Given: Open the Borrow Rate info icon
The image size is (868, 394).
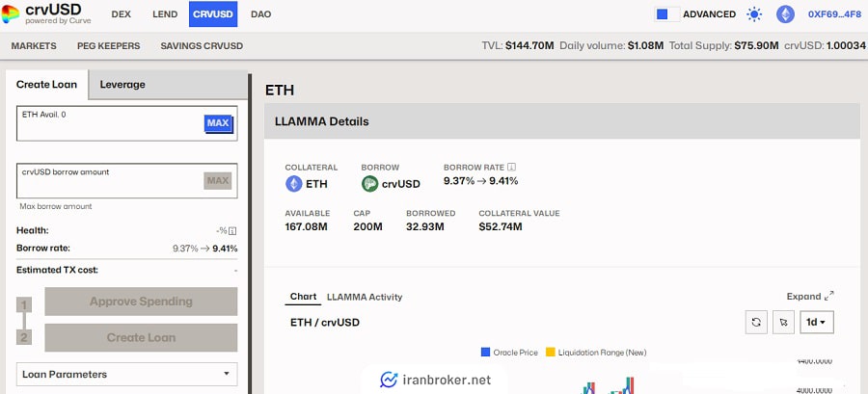Looking at the screenshot, I should (512, 167).
